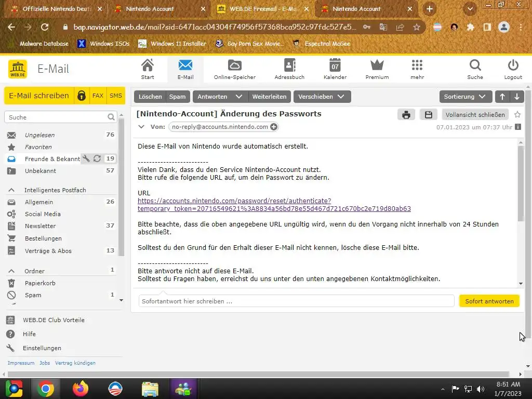532x399 pixels.
Task: Click the page horizontal scrollbar
Action: [259, 374]
